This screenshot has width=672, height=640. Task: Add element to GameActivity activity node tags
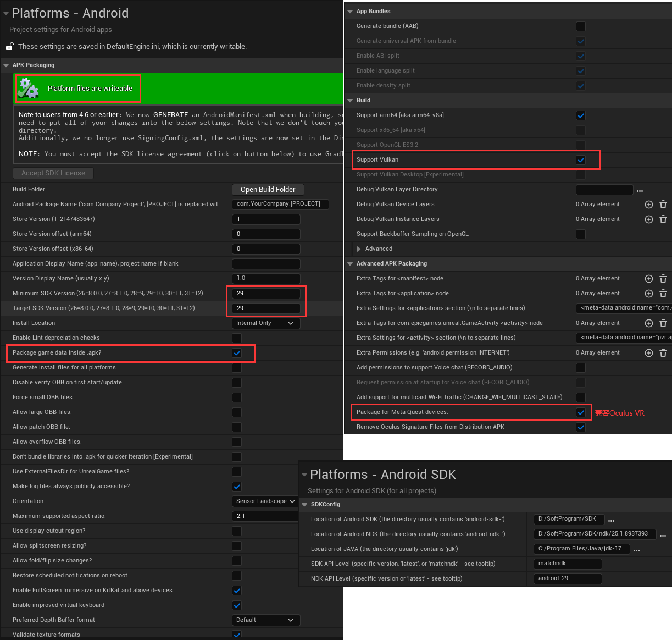(648, 323)
